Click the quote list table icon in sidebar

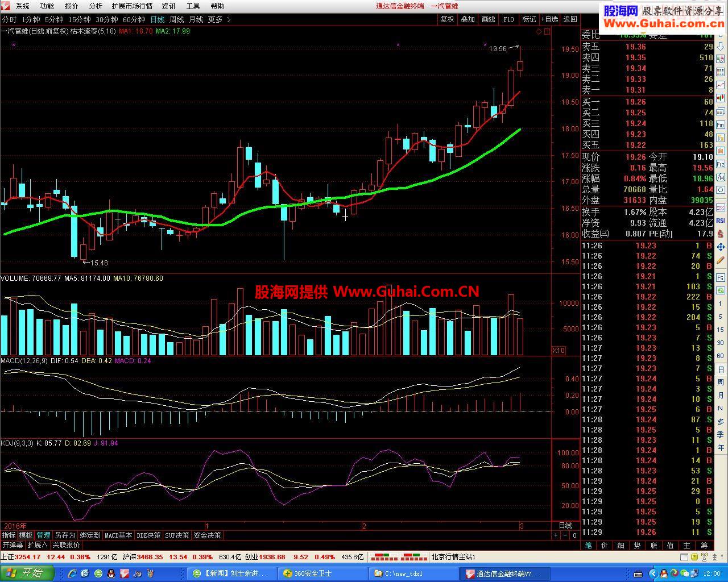[x=720, y=72]
